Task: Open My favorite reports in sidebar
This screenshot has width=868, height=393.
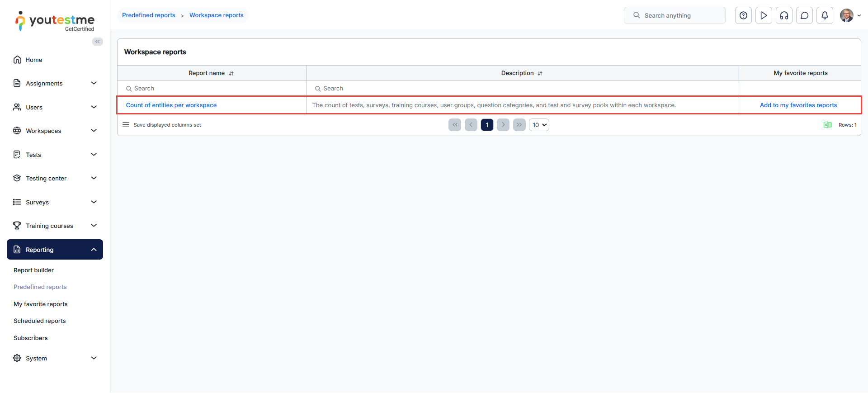Action: 41,304
